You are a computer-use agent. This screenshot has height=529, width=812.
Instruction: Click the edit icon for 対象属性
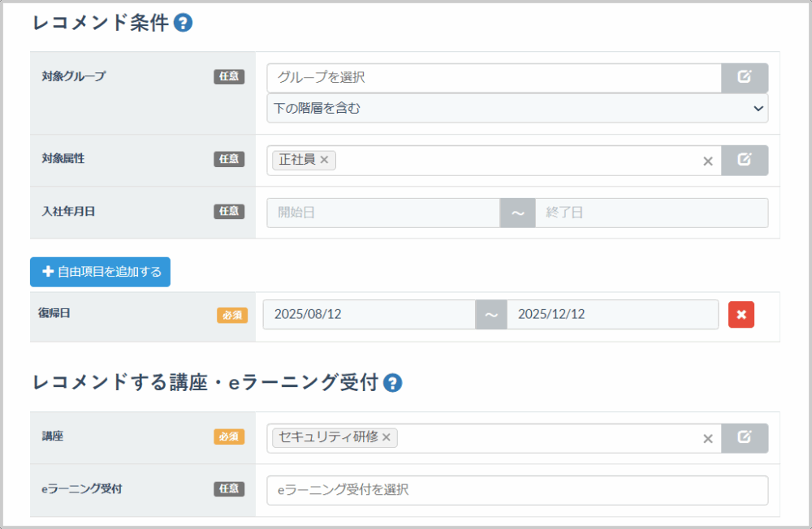coord(745,161)
